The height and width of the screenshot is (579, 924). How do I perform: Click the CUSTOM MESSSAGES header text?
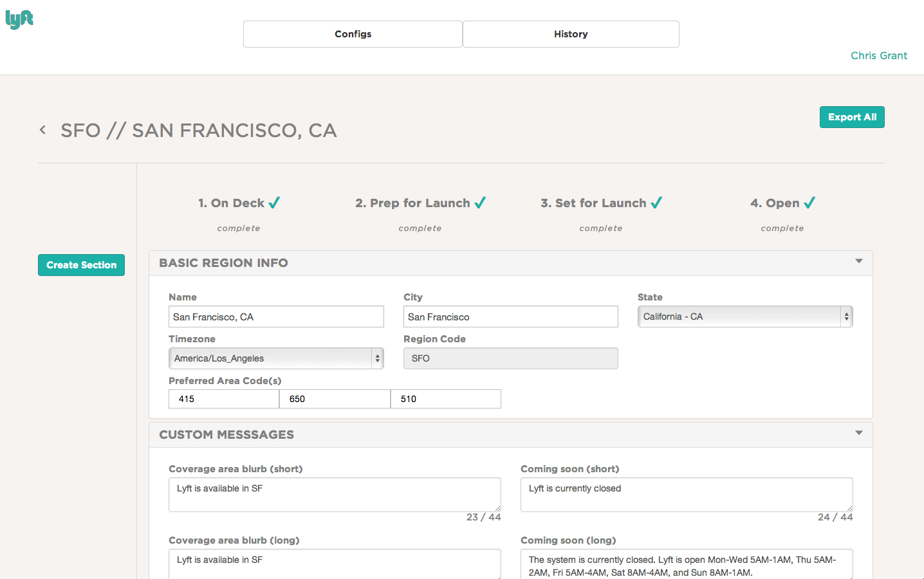[226, 435]
